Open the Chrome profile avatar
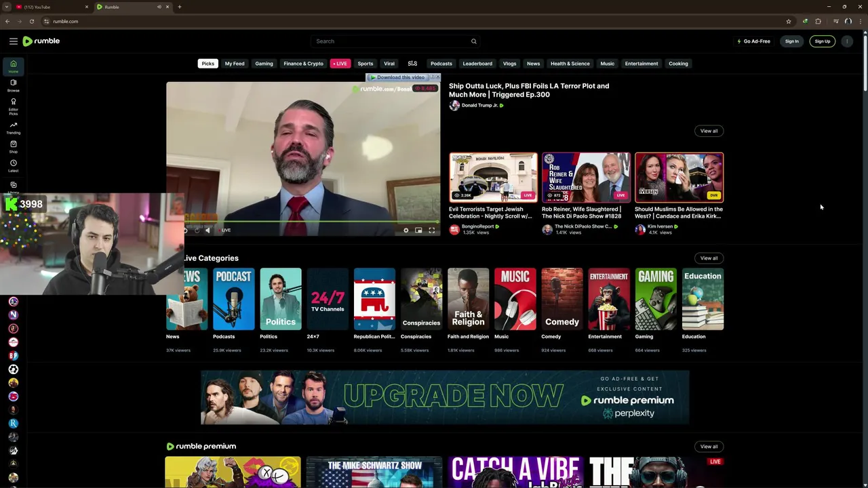The image size is (868, 488). tap(848, 21)
